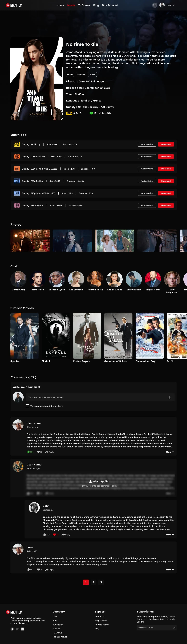Reply to John's comment
This screenshot has height=644, width=187.
pyautogui.click(x=66, y=535)
